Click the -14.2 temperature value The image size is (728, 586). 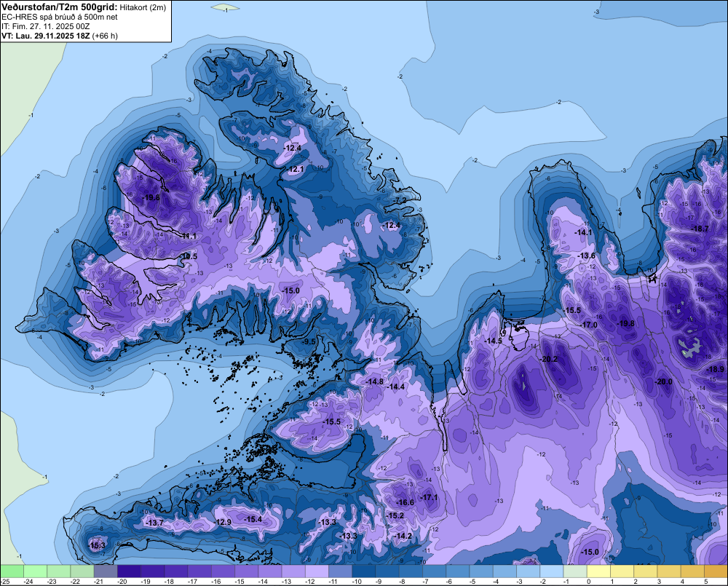[403, 536]
